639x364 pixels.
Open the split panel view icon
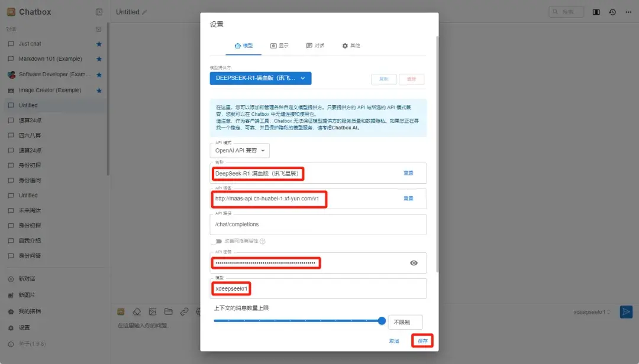click(x=596, y=12)
